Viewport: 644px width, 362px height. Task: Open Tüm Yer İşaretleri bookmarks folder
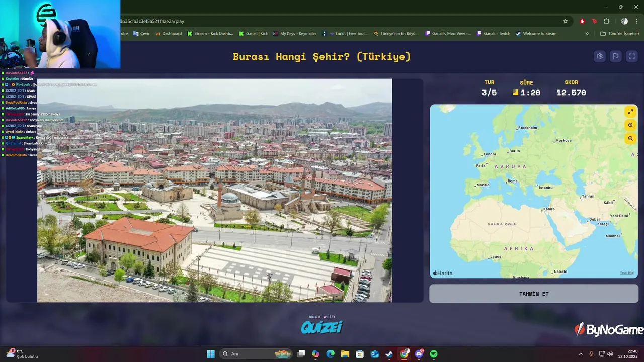point(619,34)
